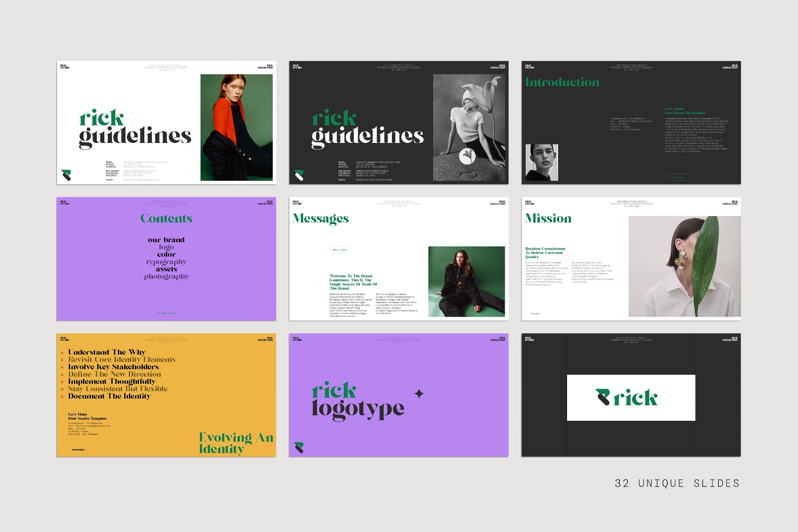
Task: Open the Product link on the Mission slide
Action: [534, 314]
